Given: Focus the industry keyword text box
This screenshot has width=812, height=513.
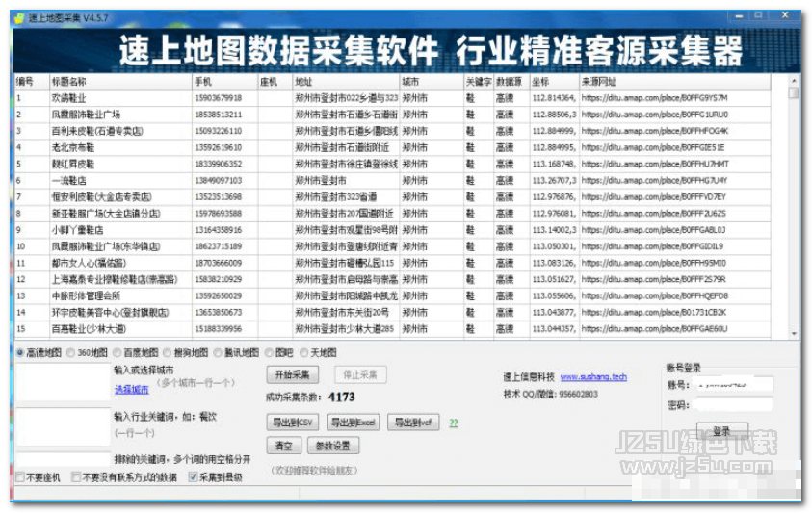Looking at the screenshot, I should 64,427.
